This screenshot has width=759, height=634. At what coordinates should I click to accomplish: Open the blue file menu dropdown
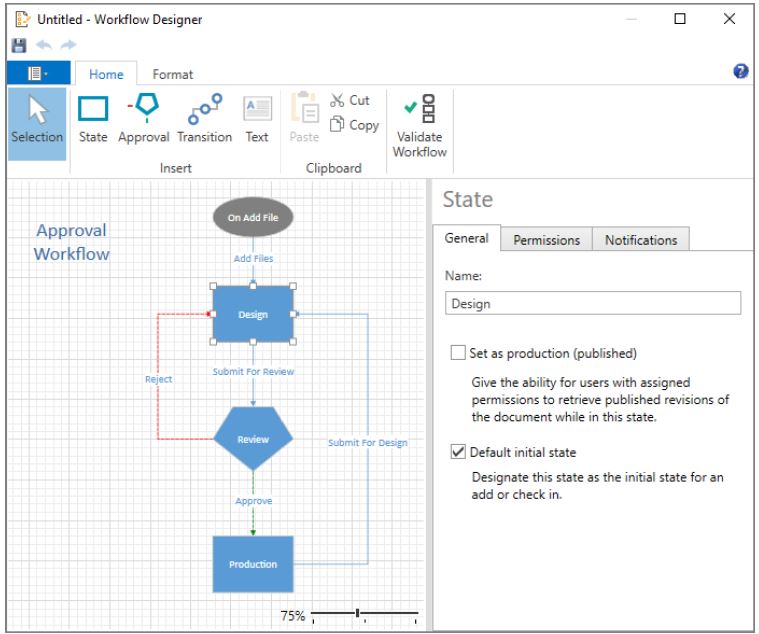pos(39,73)
